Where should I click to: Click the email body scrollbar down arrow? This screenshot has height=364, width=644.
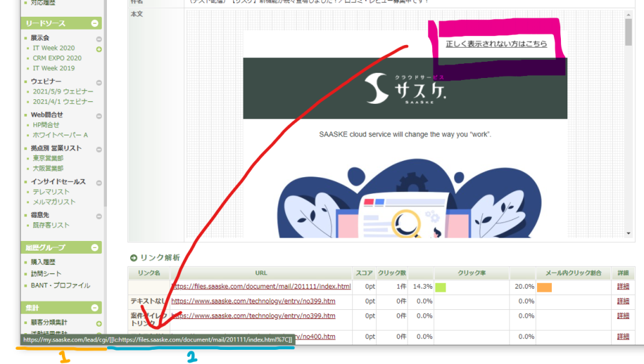coord(629,233)
